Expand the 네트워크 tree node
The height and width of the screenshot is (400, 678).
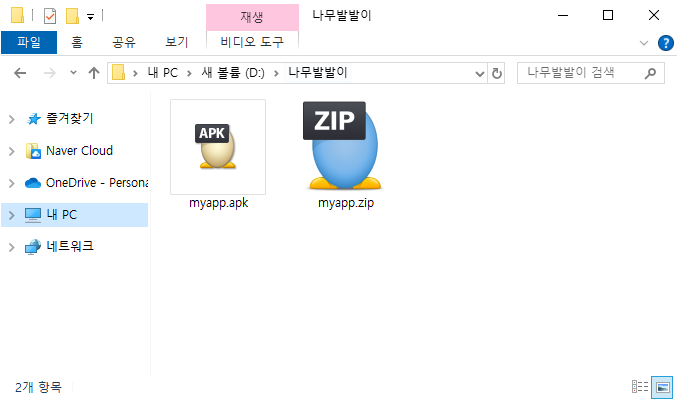pos(12,247)
